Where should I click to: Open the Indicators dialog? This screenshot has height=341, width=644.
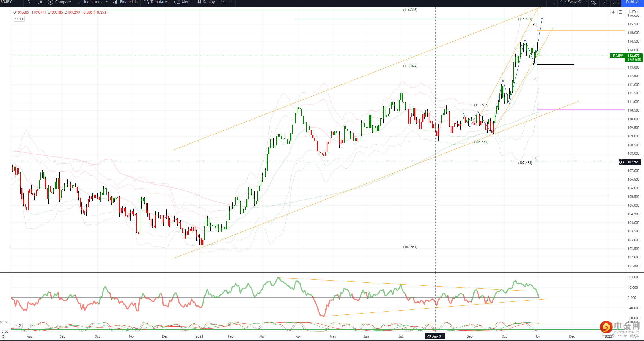click(89, 2)
